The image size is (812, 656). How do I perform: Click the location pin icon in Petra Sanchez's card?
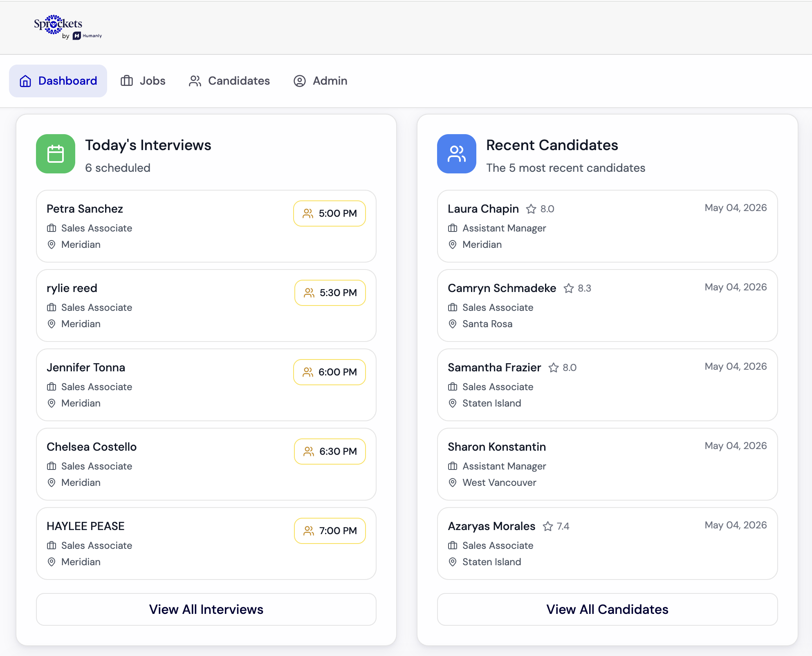(x=52, y=245)
